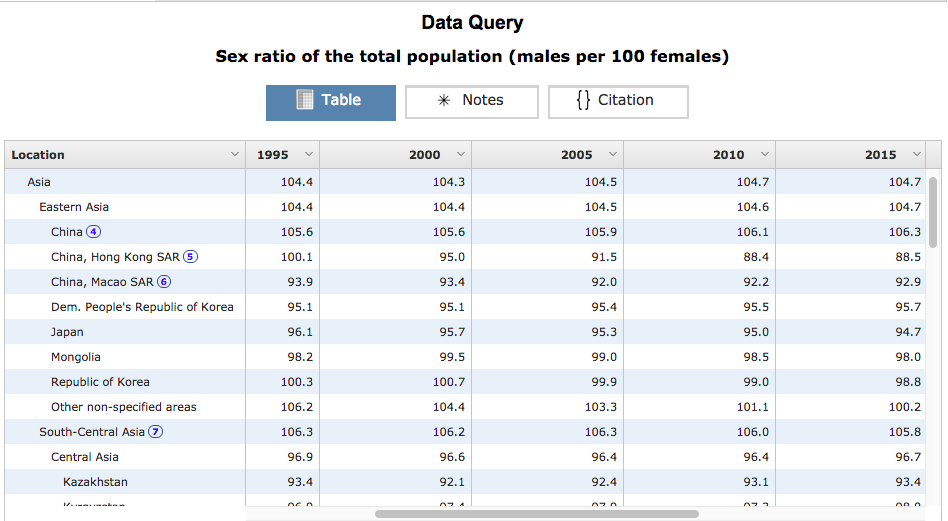
Task: Click the asterisk Notes icon
Action: (x=444, y=101)
